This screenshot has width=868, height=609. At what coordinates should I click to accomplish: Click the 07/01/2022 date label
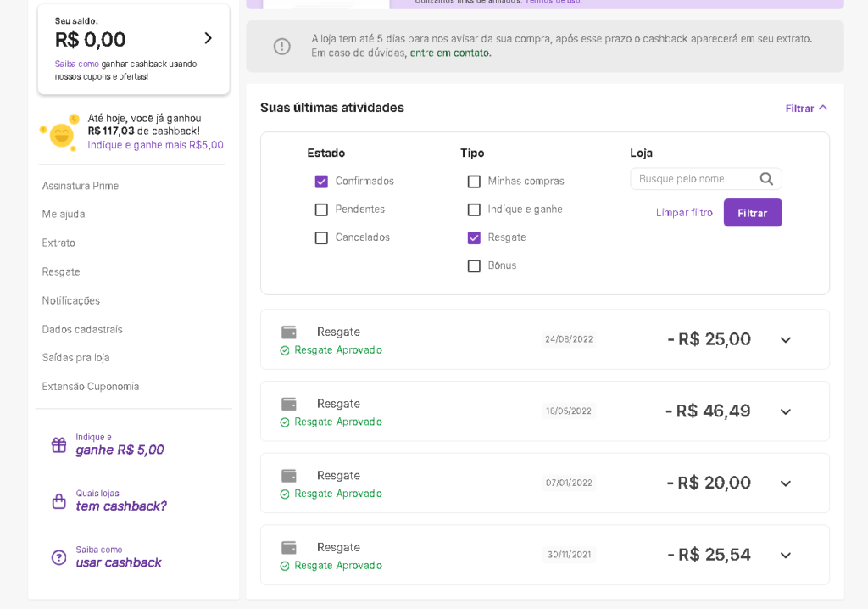click(x=569, y=483)
